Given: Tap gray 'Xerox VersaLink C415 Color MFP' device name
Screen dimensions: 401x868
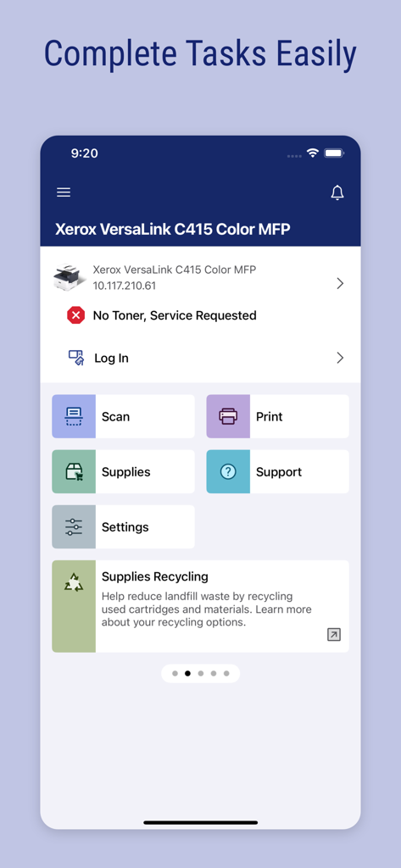Looking at the screenshot, I should (174, 270).
